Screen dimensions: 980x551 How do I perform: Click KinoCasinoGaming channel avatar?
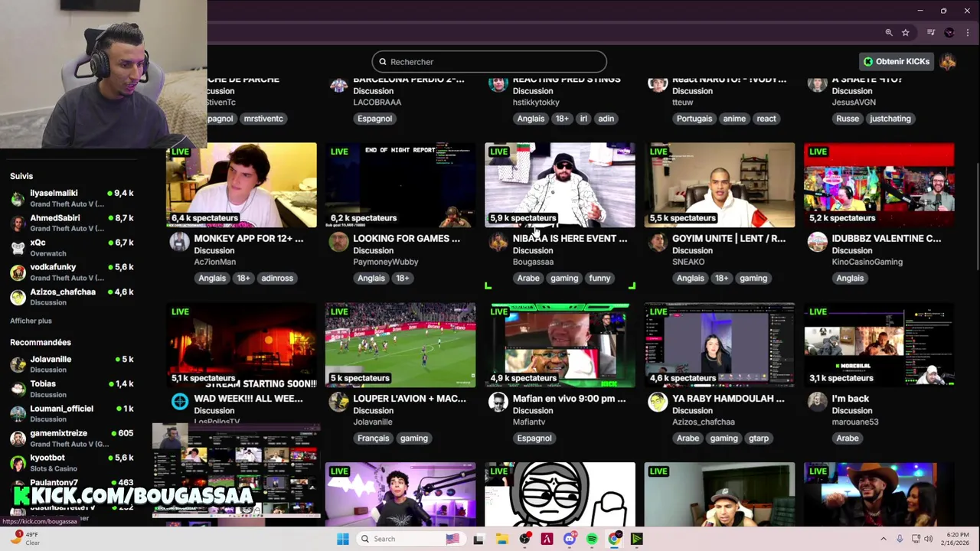817,243
